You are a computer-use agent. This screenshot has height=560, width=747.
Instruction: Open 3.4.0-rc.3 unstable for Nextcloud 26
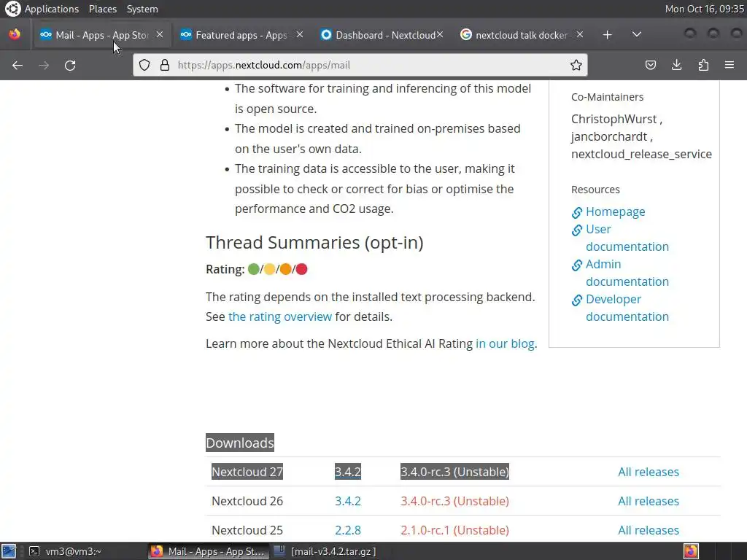(x=454, y=501)
